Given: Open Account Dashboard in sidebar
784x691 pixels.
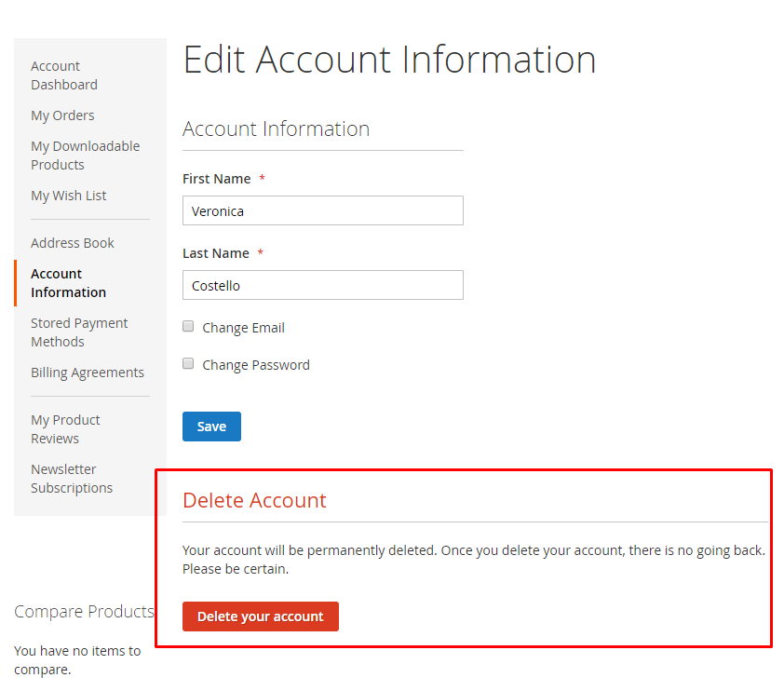Looking at the screenshot, I should (x=63, y=75).
